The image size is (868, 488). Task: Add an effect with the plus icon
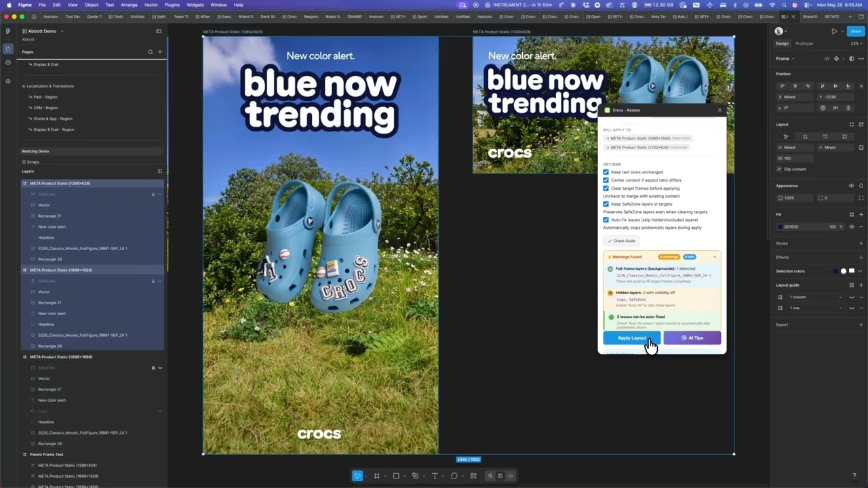tap(861, 257)
